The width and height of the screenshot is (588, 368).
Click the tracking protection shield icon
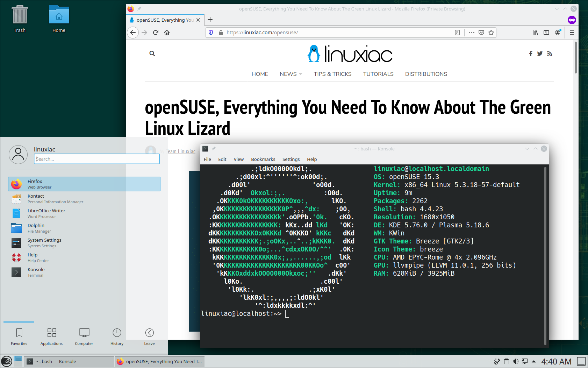coord(211,32)
